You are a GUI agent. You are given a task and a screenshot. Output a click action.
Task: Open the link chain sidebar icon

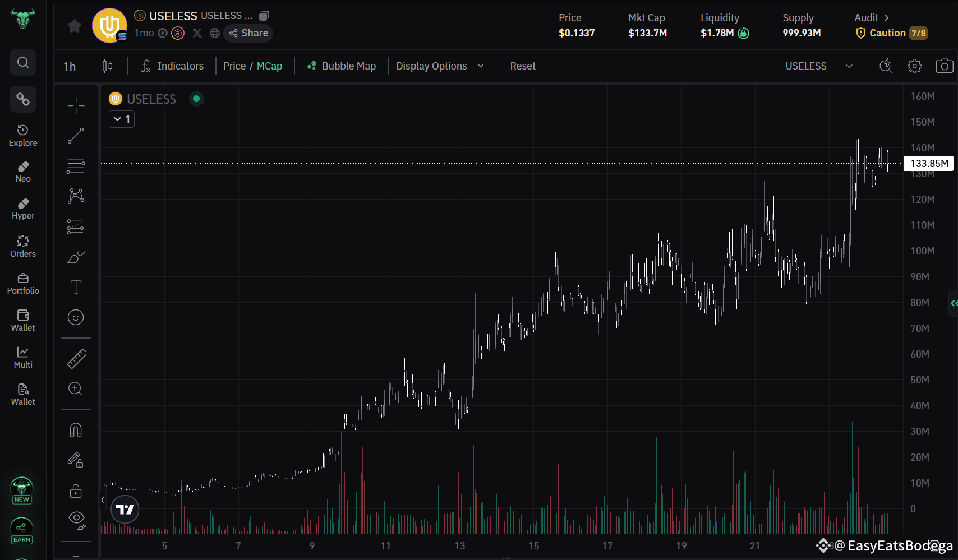[23, 99]
